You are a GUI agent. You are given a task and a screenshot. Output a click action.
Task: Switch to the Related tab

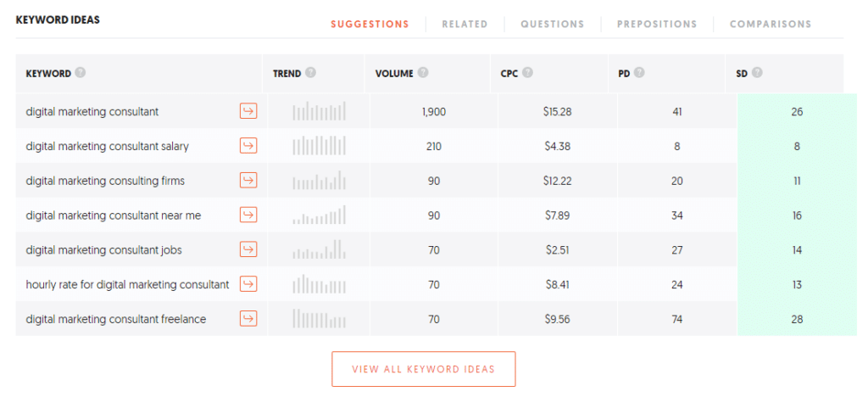pyautogui.click(x=465, y=25)
